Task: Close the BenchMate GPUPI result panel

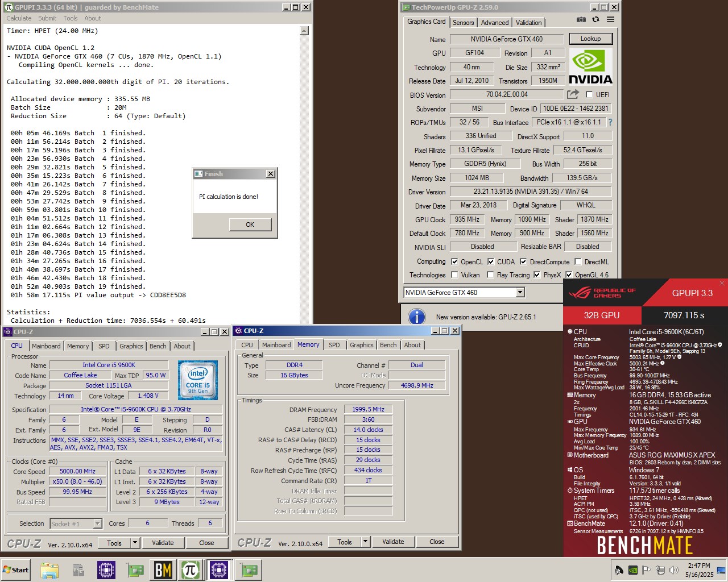Action: point(722,283)
